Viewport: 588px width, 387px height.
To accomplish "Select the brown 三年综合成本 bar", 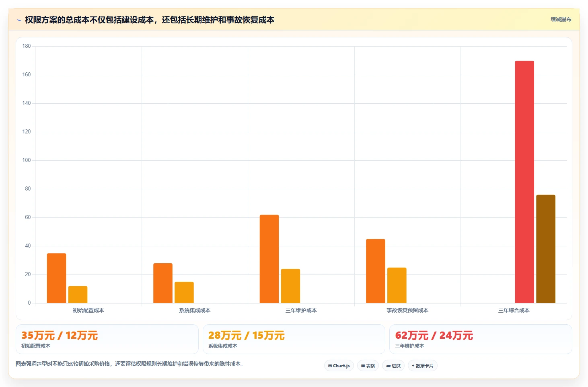I will [546, 249].
